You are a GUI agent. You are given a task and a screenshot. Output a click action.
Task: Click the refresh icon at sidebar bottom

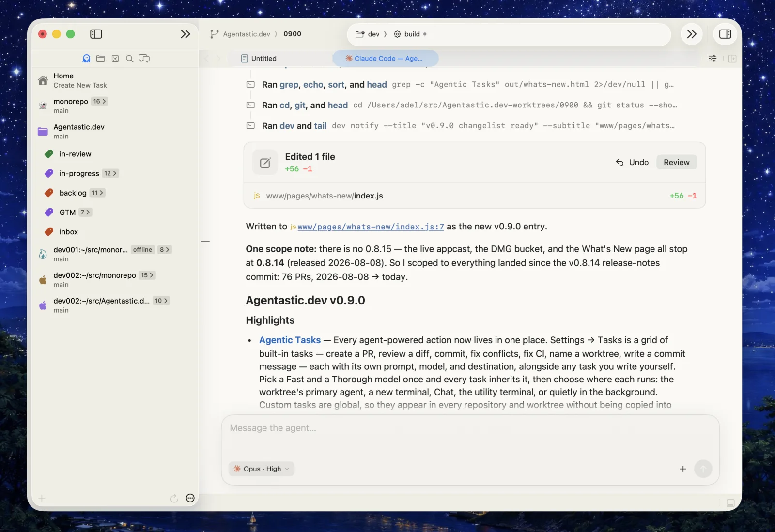[174, 498]
